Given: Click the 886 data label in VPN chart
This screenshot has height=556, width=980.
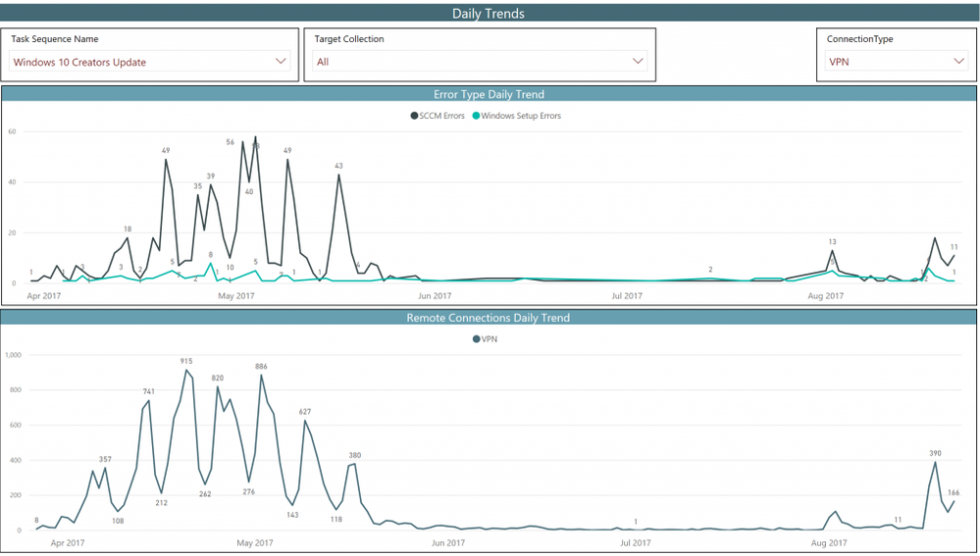Looking at the screenshot, I should [261, 367].
